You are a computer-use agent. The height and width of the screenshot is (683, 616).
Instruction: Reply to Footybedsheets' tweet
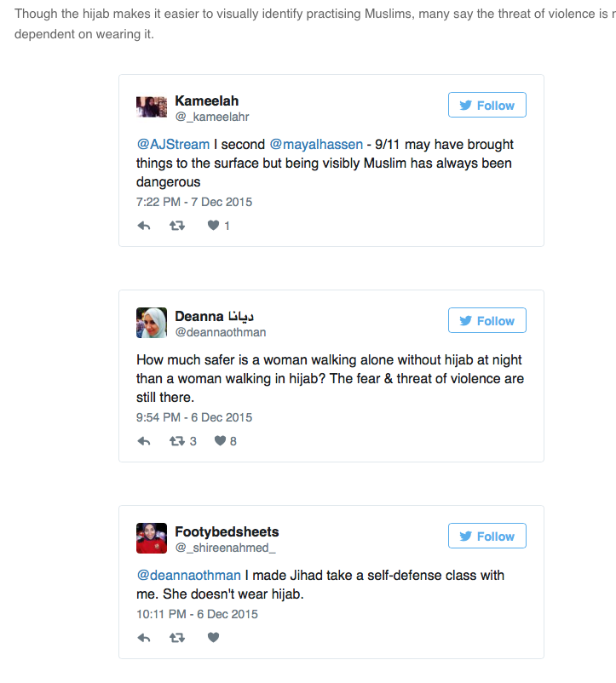(144, 637)
